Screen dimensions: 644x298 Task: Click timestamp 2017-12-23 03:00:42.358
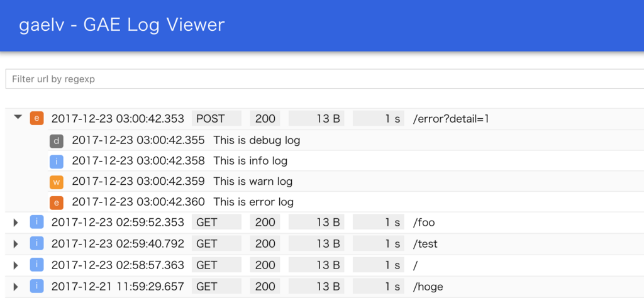(138, 161)
